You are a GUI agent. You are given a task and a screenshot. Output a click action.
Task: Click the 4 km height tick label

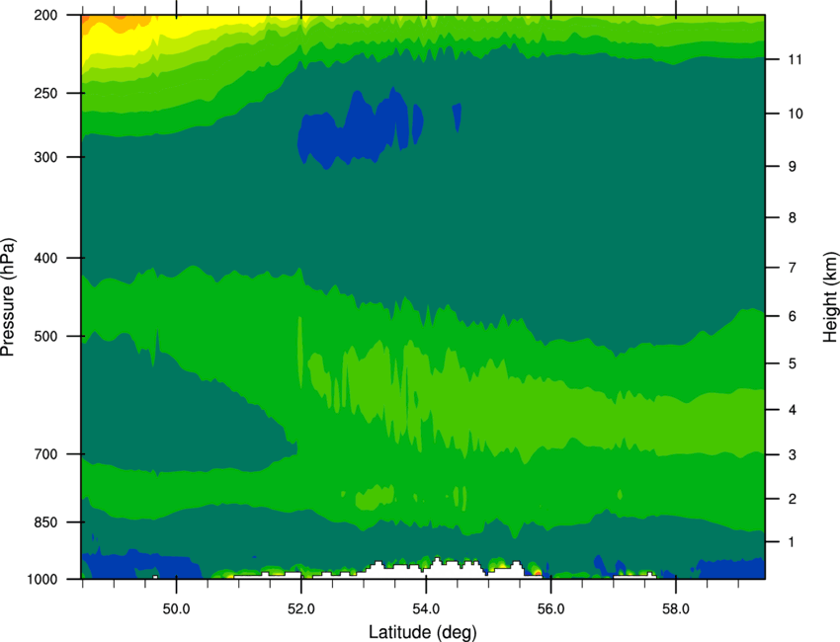click(x=793, y=410)
